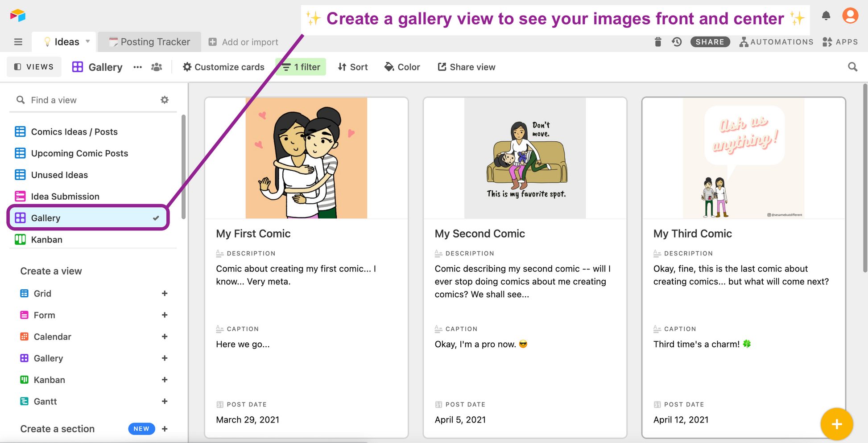Open the Kanban view in sidebar
Screen dimensions: 868x443
(47, 240)
